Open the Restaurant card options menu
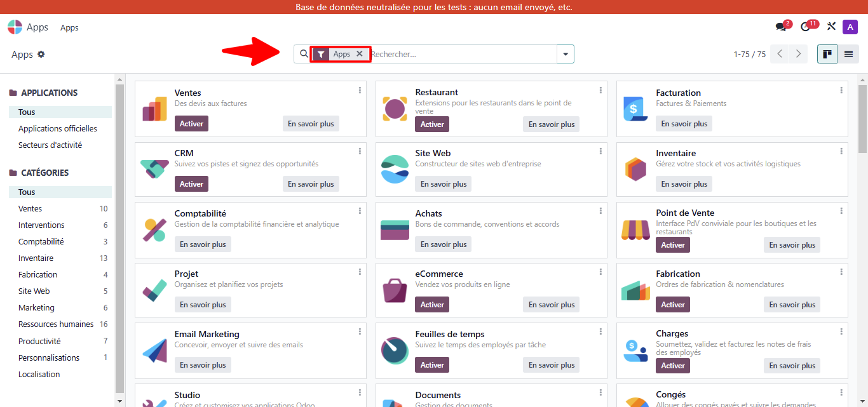Image resolution: width=868 pixels, height=407 pixels. pos(600,90)
